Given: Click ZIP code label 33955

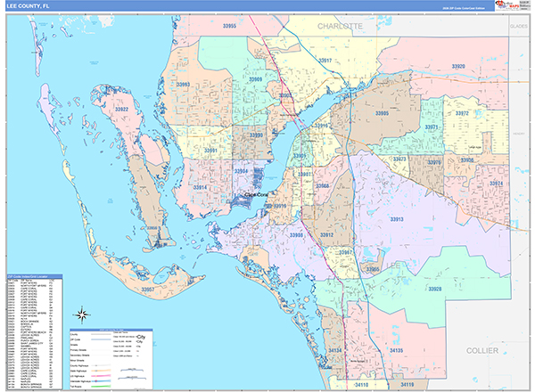Looking at the screenshot, I should click(x=229, y=26).
